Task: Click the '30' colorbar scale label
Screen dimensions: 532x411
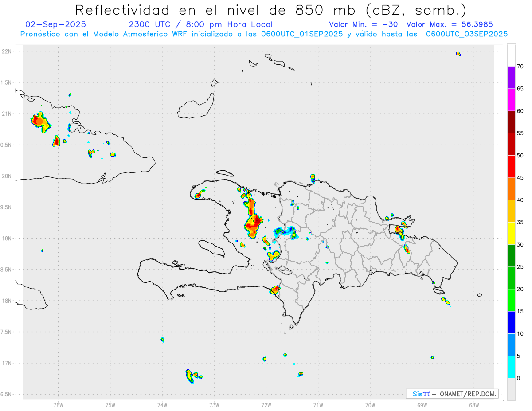Action: coord(520,244)
